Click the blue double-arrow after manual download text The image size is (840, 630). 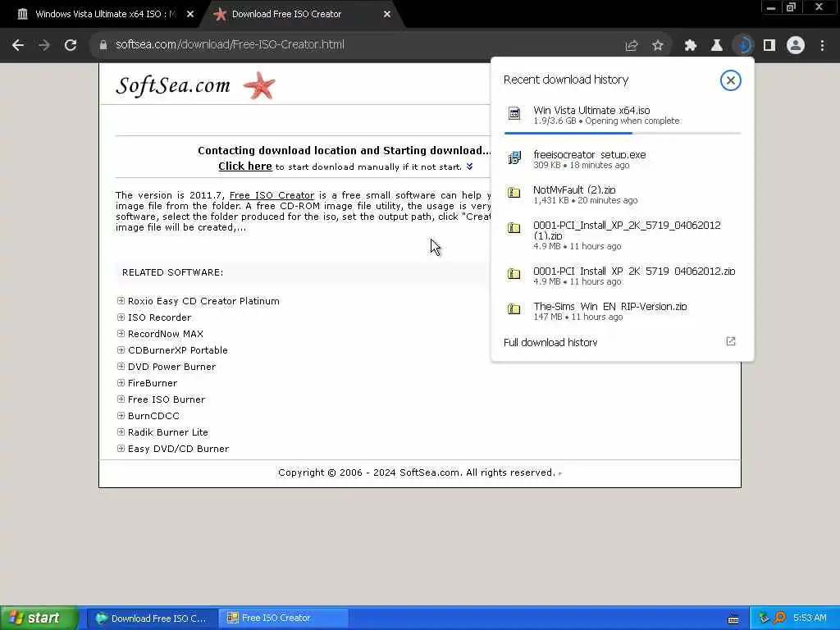tap(469, 167)
